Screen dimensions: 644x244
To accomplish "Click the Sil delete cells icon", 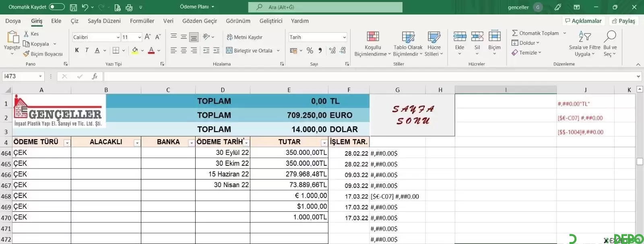I will click(x=477, y=37).
